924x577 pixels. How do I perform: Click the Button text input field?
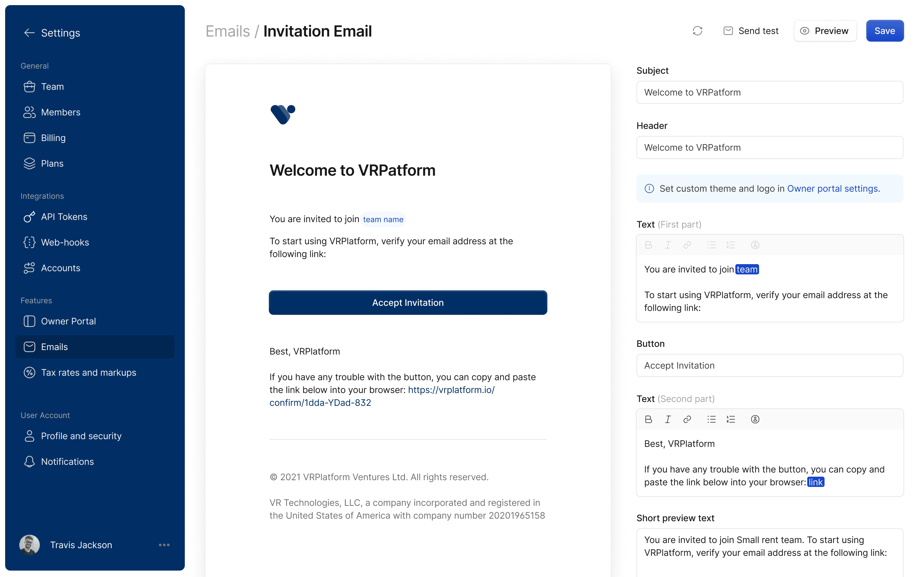click(769, 365)
